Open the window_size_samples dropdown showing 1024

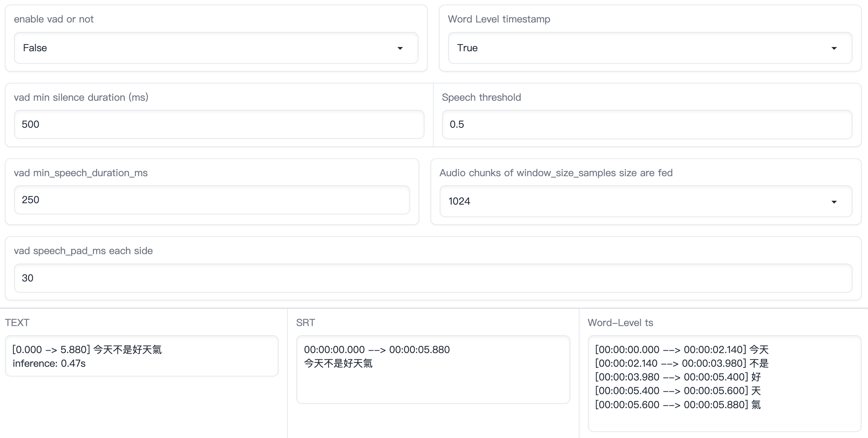[x=646, y=201]
